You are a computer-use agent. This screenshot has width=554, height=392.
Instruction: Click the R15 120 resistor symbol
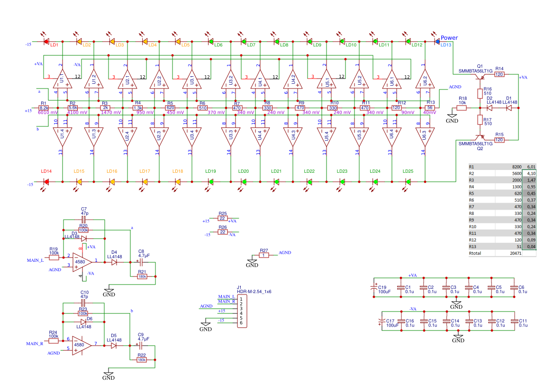(499, 140)
